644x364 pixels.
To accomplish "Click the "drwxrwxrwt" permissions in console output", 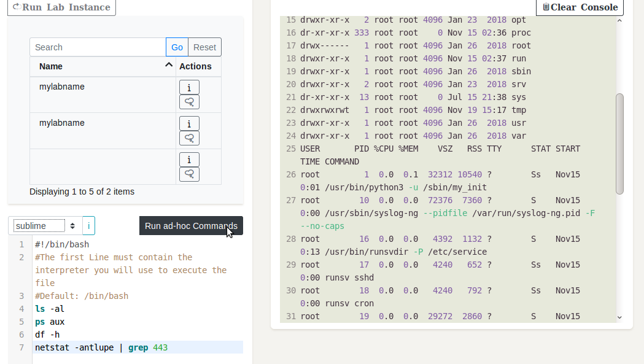I will (325, 110).
